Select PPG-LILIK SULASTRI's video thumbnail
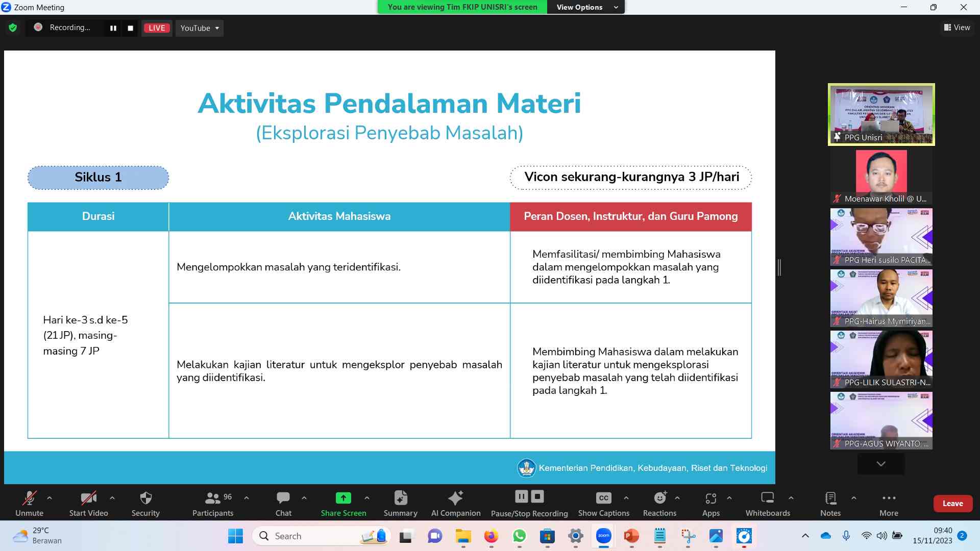This screenshot has height=551, width=980. (x=881, y=359)
